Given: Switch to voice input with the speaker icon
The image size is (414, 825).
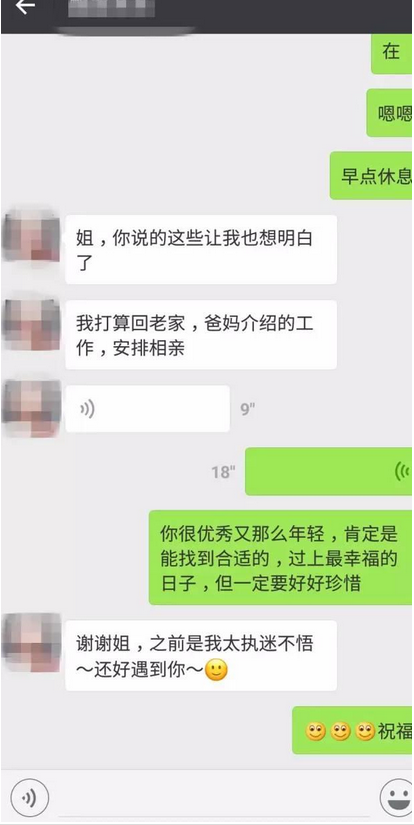Looking at the screenshot, I should (29, 797).
